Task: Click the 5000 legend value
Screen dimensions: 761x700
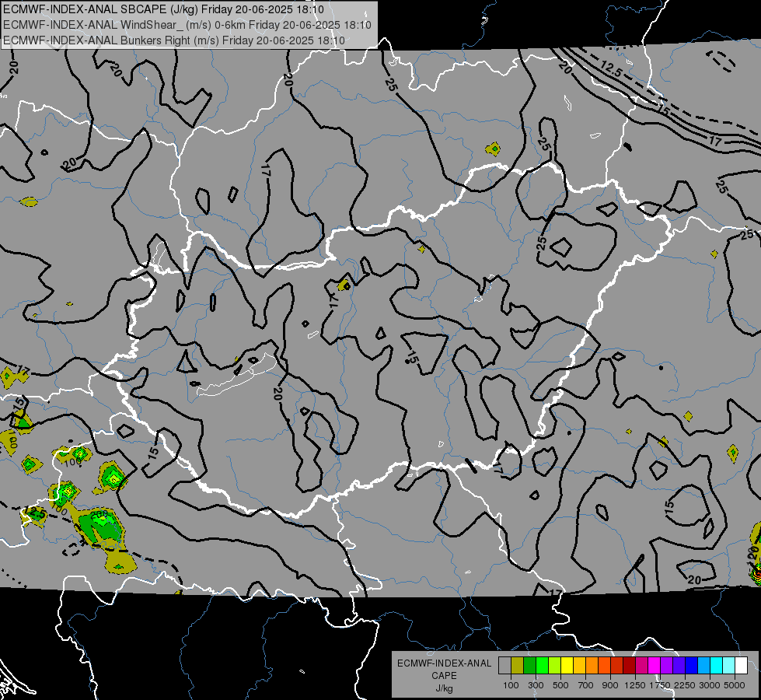Action: point(735,685)
